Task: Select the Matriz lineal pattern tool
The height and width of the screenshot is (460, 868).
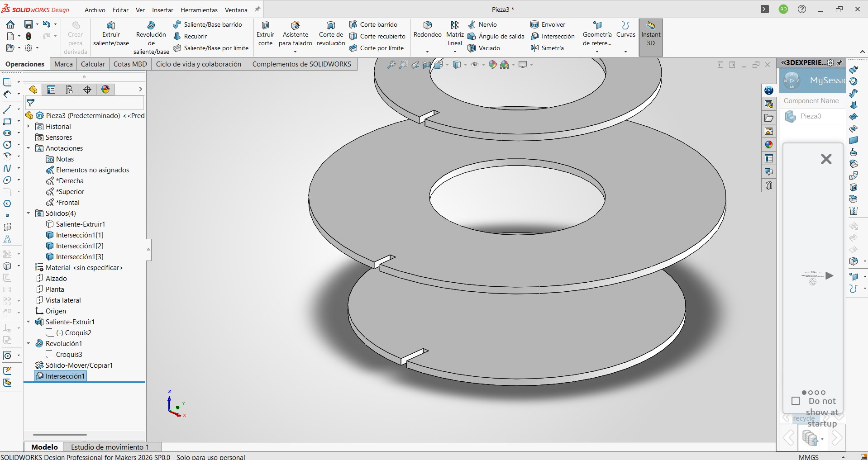Action: tap(455, 34)
